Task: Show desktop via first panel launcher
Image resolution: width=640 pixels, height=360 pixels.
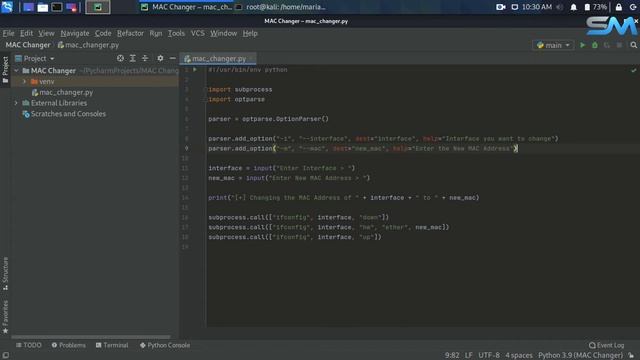Action: (x=28, y=7)
